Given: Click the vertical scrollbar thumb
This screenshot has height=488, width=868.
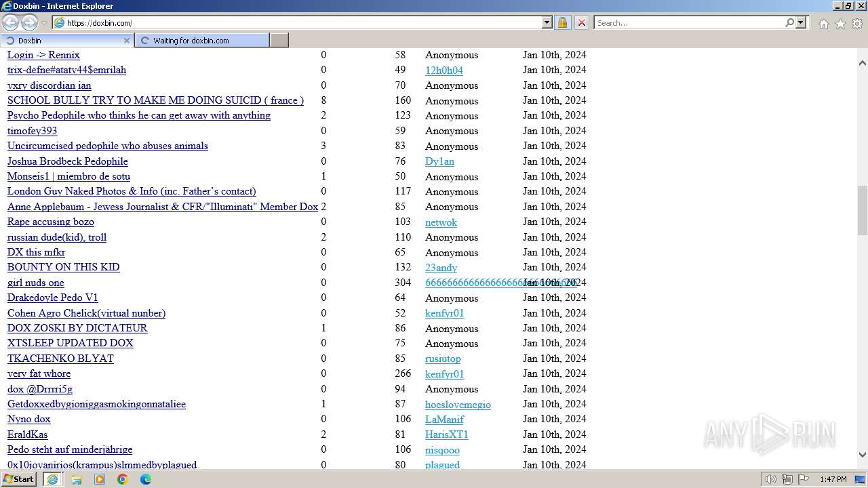Looking at the screenshot, I should click(862, 210).
